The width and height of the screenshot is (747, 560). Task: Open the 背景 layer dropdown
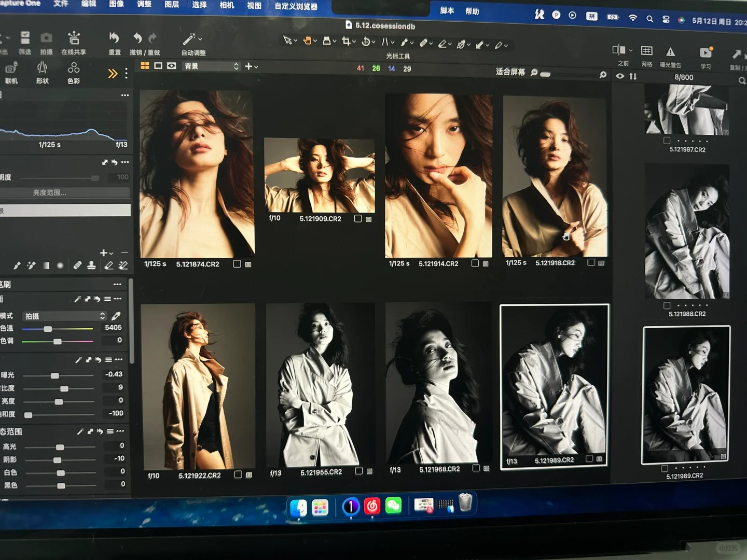[212, 66]
